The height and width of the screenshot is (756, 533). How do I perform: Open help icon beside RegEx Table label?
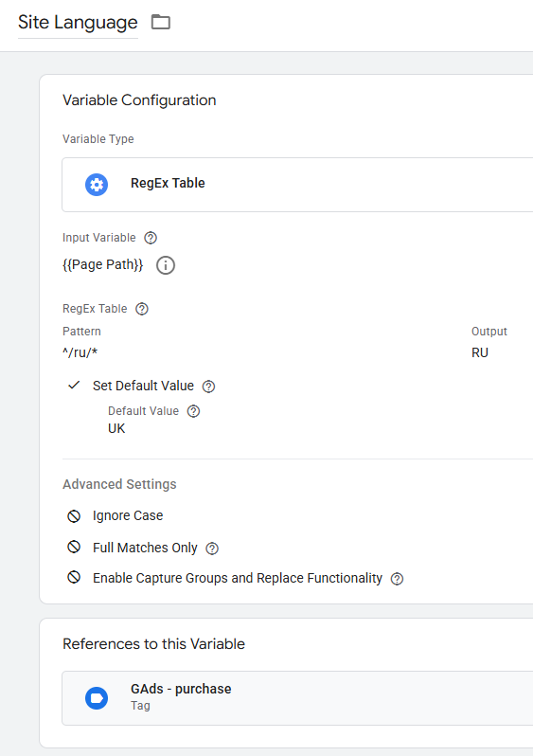click(142, 309)
